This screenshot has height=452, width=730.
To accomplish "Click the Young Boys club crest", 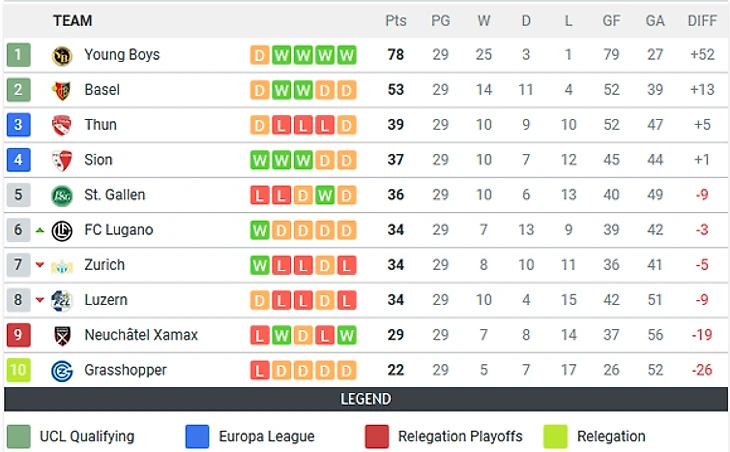I will pos(62,55).
